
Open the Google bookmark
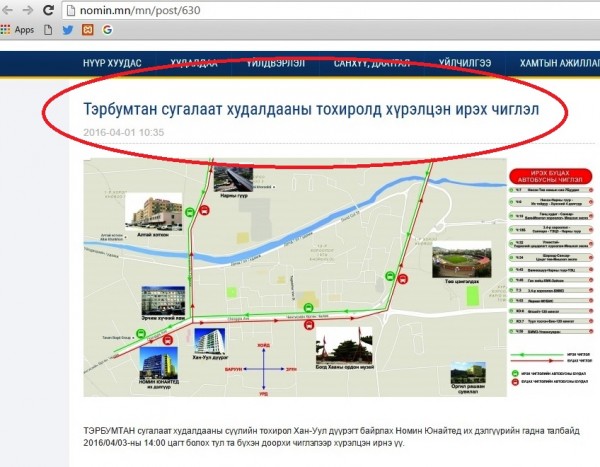coord(108,30)
